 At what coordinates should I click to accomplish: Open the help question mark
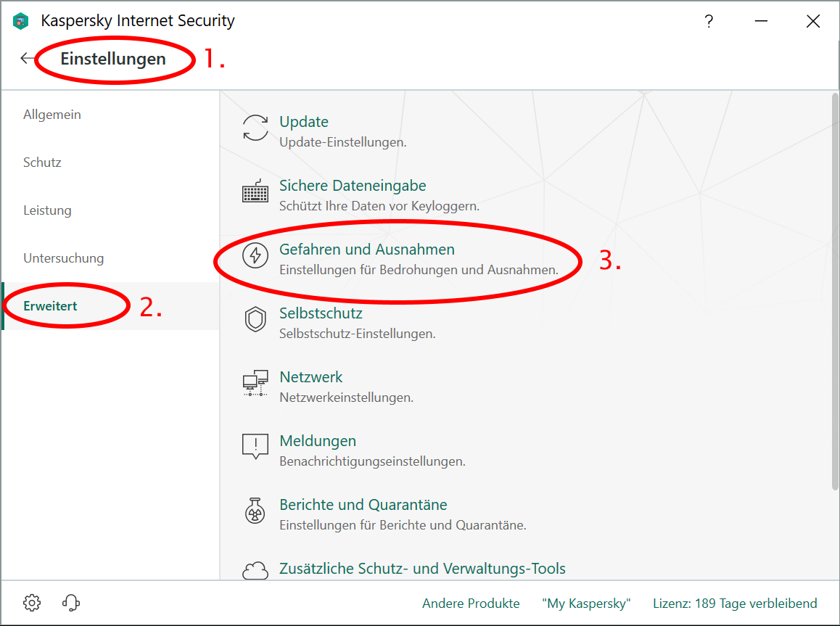click(709, 22)
